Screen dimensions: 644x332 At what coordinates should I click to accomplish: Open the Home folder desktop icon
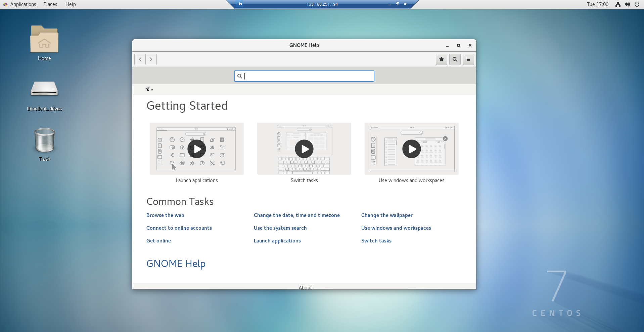click(44, 43)
